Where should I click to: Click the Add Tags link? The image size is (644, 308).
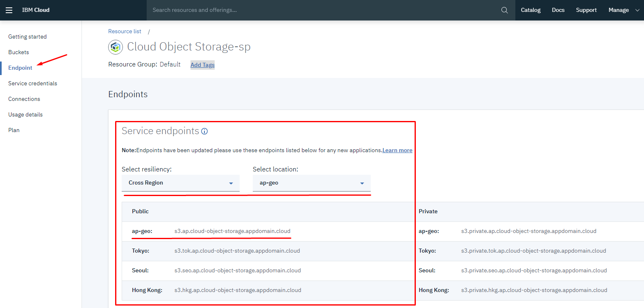click(202, 65)
